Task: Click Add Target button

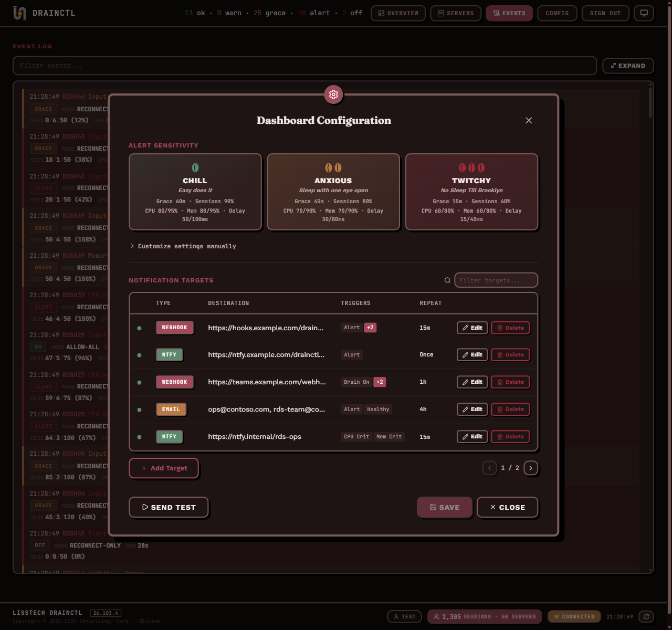Action: pos(164,468)
